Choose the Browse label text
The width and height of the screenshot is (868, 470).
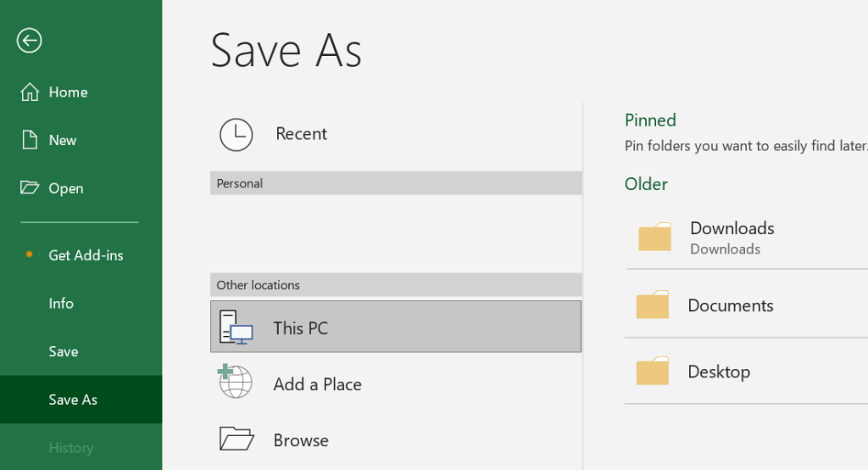pyautogui.click(x=301, y=440)
